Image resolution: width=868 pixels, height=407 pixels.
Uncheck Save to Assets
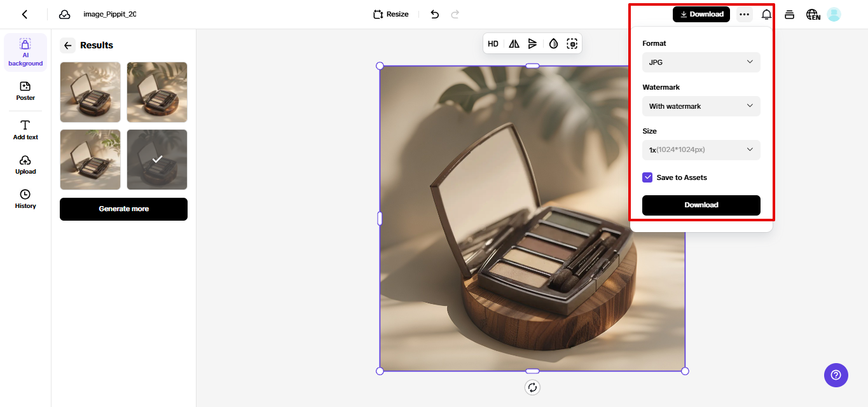pos(647,177)
